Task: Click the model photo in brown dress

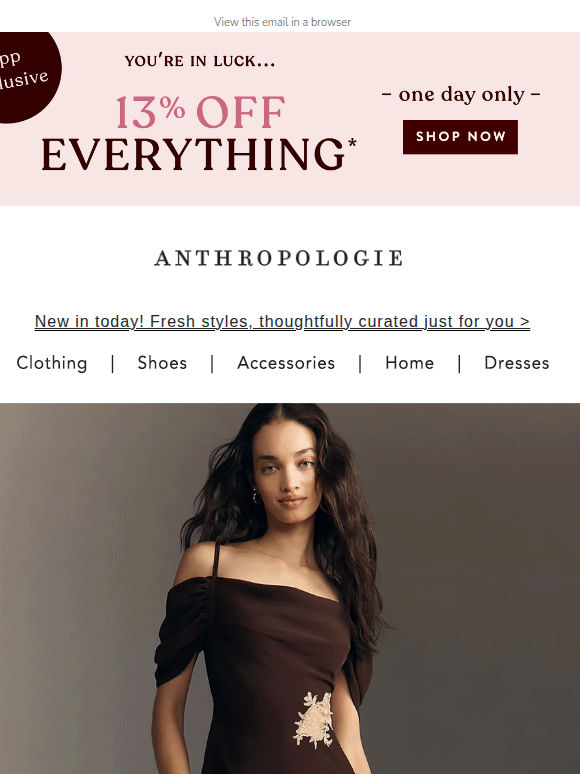Action: [x=290, y=588]
